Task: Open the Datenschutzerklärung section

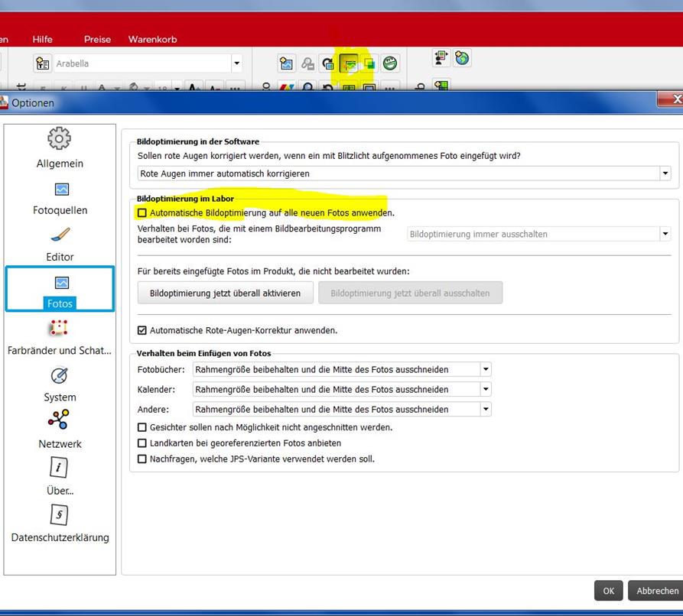Action: (60, 515)
